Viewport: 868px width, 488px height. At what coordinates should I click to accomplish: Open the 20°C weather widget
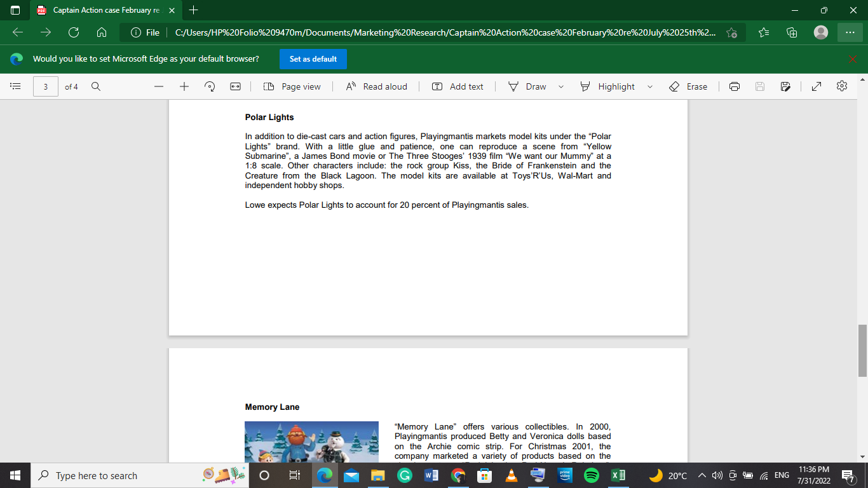668,475
